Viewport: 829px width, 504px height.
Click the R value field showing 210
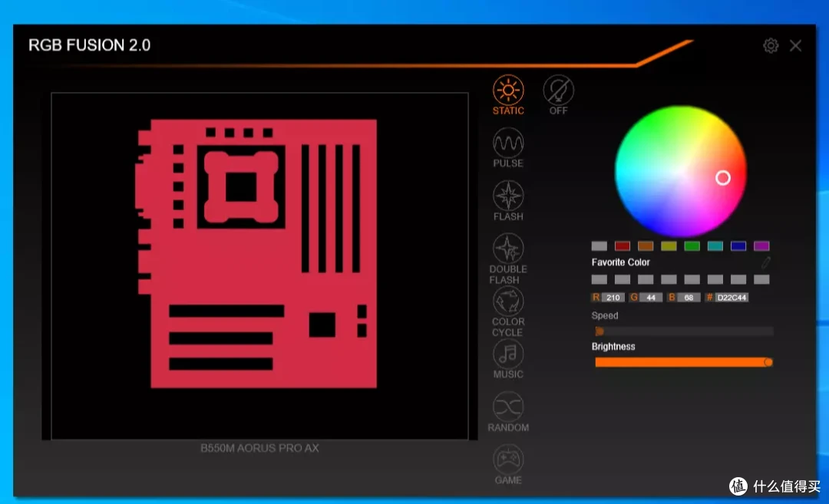click(x=613, y=298)
